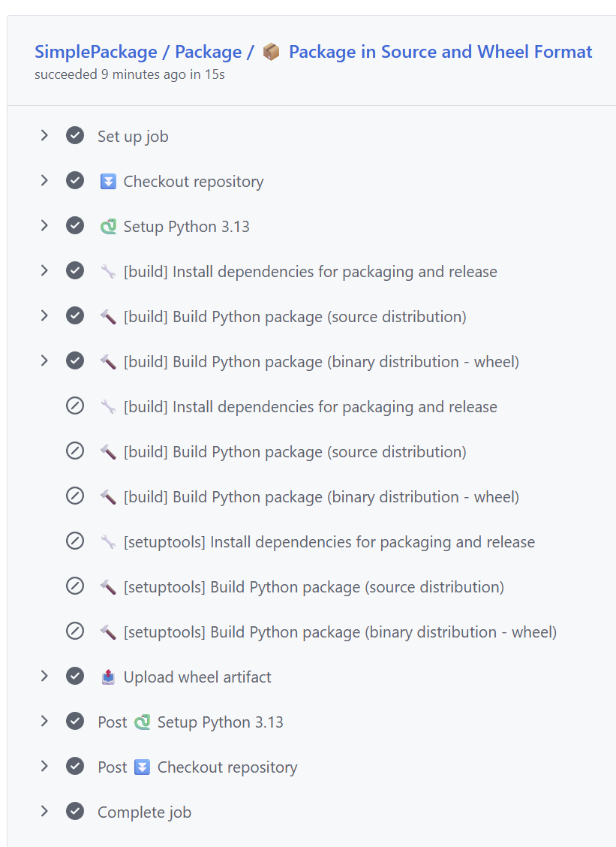Screen dimensions: 616x847
Task: Open the SimplePackage breadcrumb link
Action: [95, 52]
